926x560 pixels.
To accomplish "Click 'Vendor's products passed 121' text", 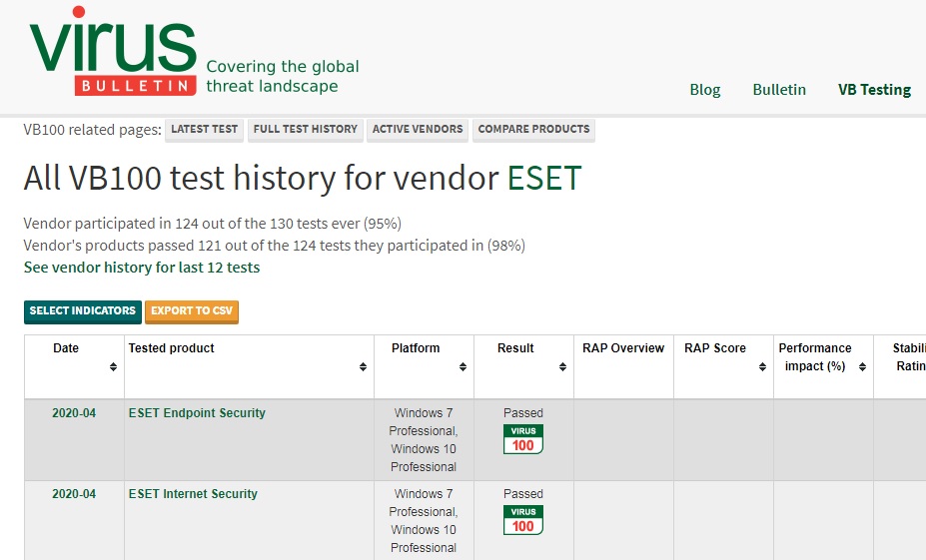I will click(x=274, y=246).
